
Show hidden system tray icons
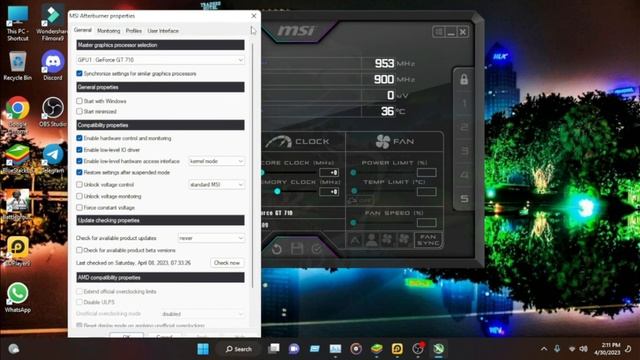coord(544,349)
